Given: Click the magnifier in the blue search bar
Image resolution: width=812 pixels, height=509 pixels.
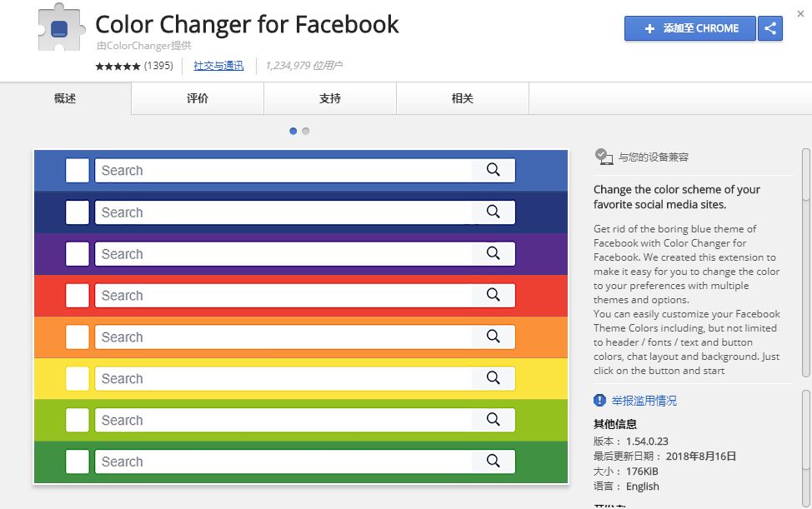Looking at the screenshot, I should 493,170.
